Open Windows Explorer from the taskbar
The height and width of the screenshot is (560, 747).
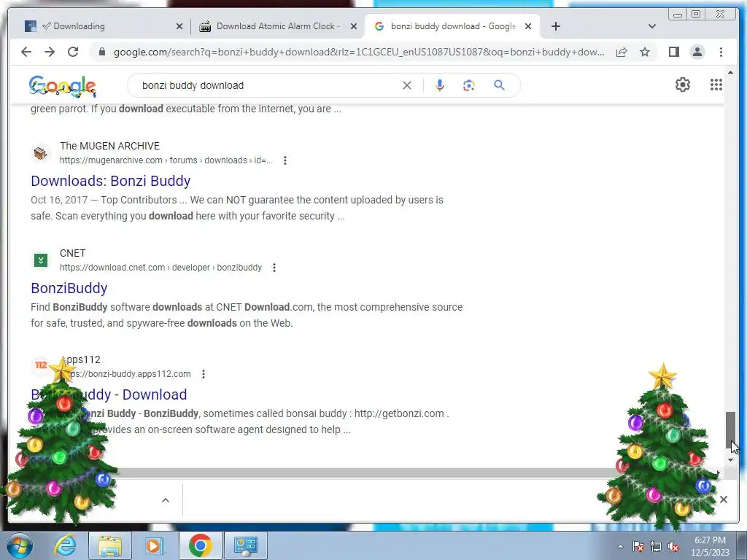(109, 545)
